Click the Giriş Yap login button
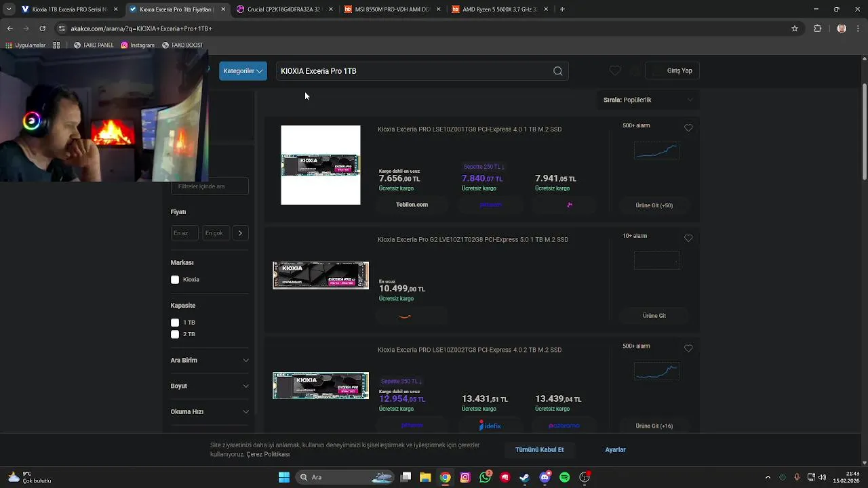Screen dimensions: 868x488 (x=673, y=70)
